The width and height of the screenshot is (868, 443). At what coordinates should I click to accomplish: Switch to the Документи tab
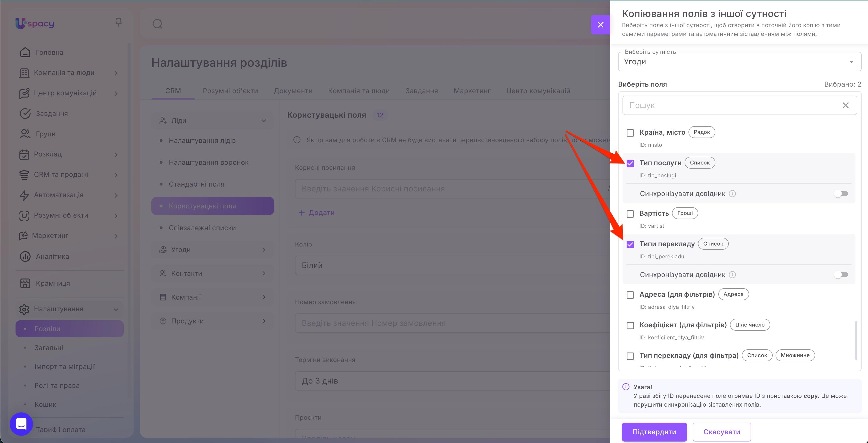[293, 91]
